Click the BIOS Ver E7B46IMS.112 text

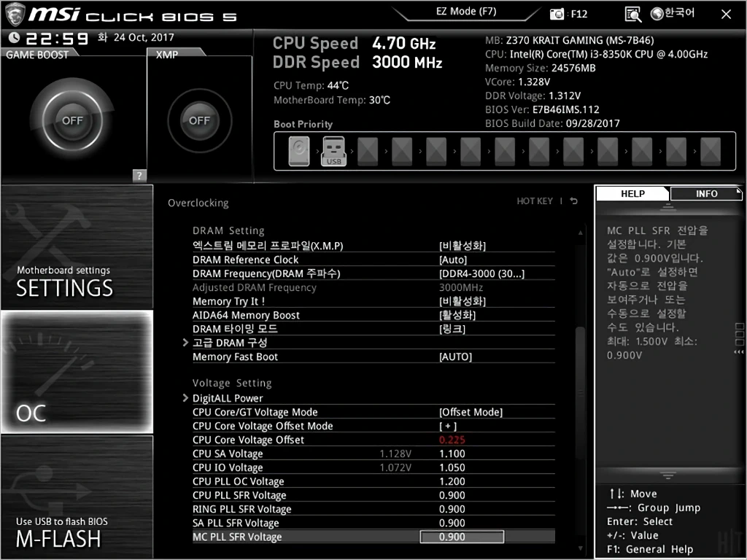[542, 109]
